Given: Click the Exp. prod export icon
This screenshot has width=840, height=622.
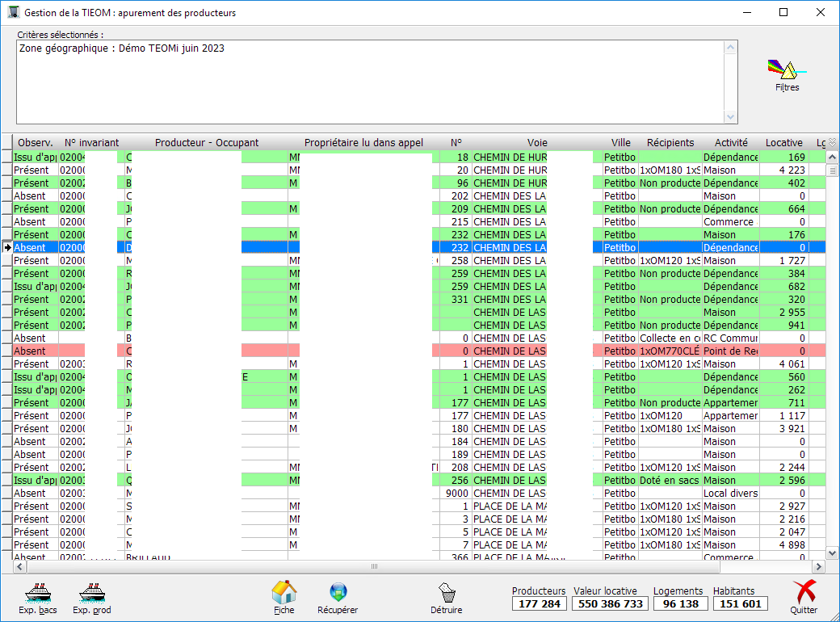Looking at the screenshot, I should (x=92, y=594).
